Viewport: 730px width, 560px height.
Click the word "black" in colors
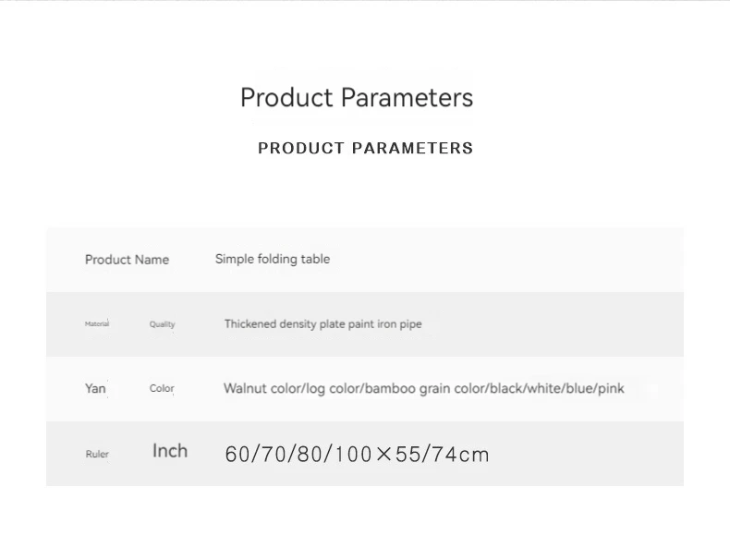point(506,388)
